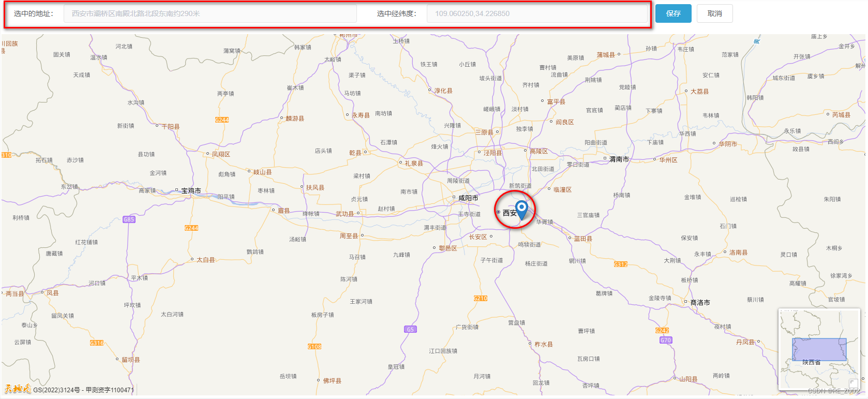Click the 鄠邑区 label
This screenshot has height=399, width=868.
[x=448, y=248]
